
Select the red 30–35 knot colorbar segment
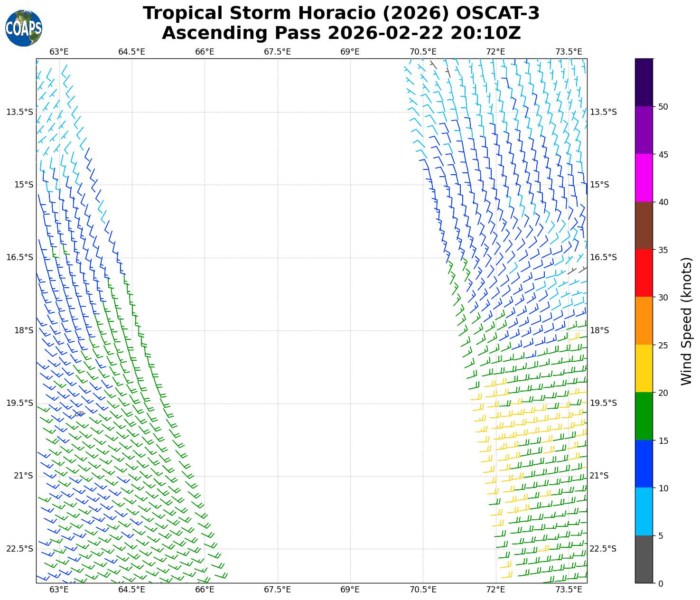click(644, 273)
